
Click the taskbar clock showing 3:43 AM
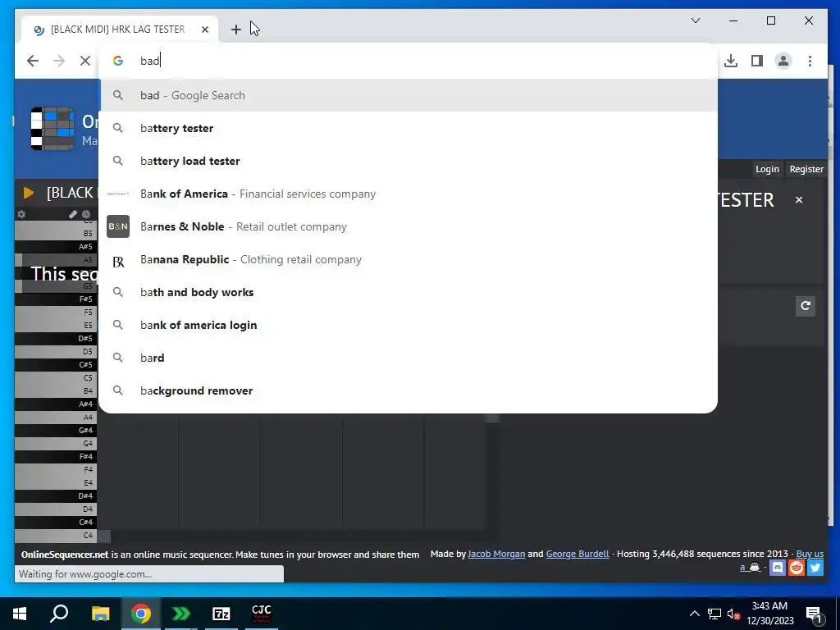pos(769,614)
